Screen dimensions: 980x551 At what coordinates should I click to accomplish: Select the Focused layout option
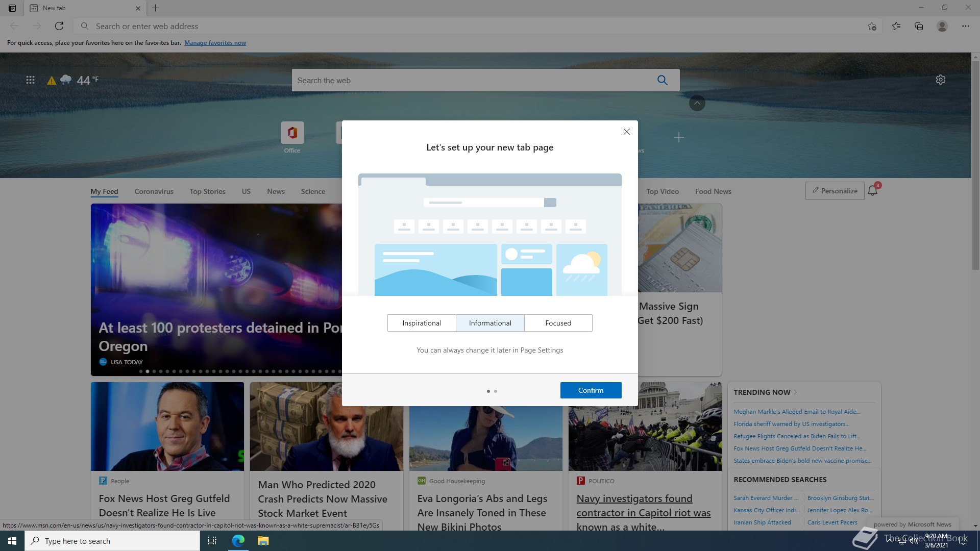coord(558,323)
